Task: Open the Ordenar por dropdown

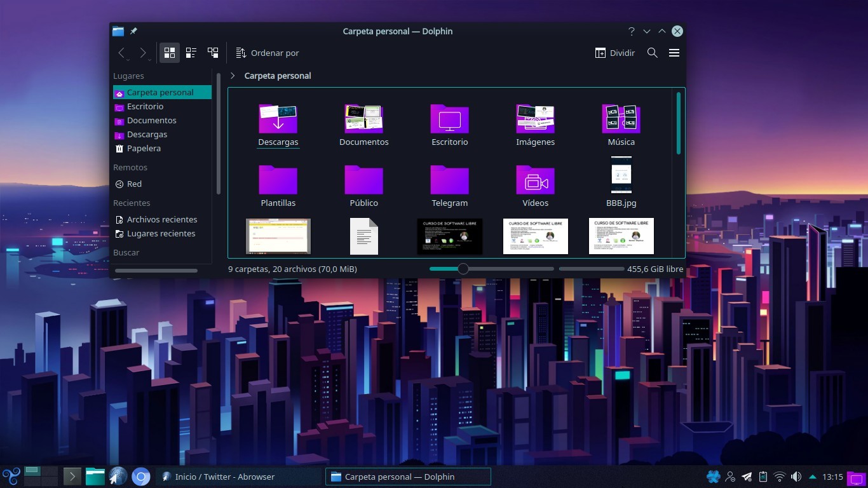Action: point(267,53)
